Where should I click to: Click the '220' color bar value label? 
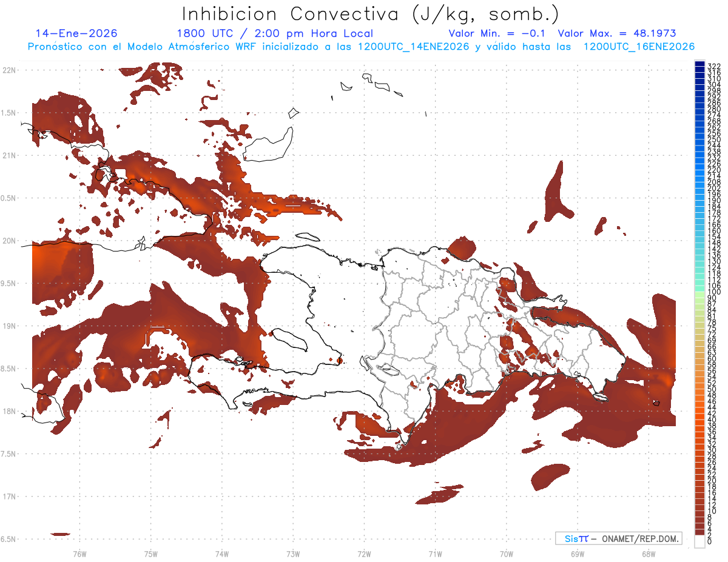pyautogui.click(x=713, y=170)
